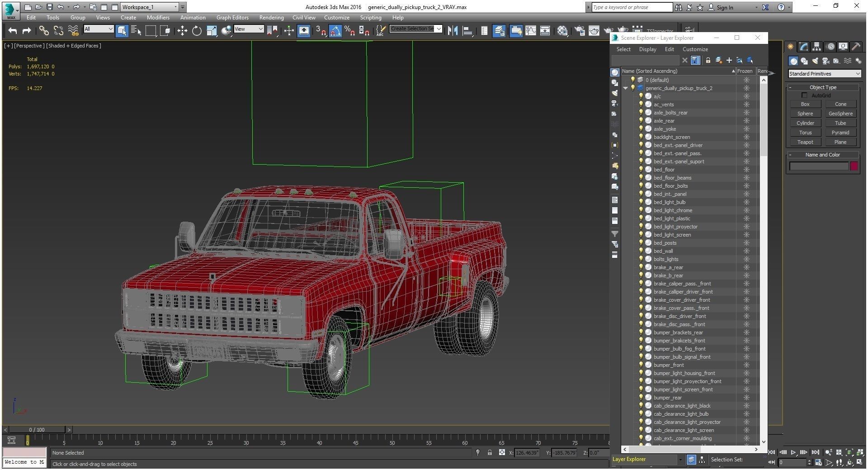
Task: Collapse the Object Type rollout
Action: tap(823, 87)
